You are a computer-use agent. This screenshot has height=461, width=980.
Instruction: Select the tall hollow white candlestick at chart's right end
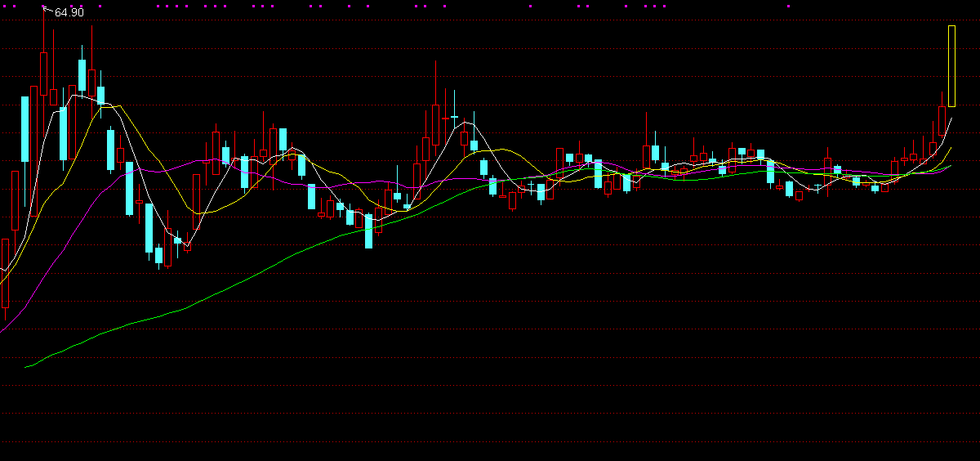coord(951,66)
